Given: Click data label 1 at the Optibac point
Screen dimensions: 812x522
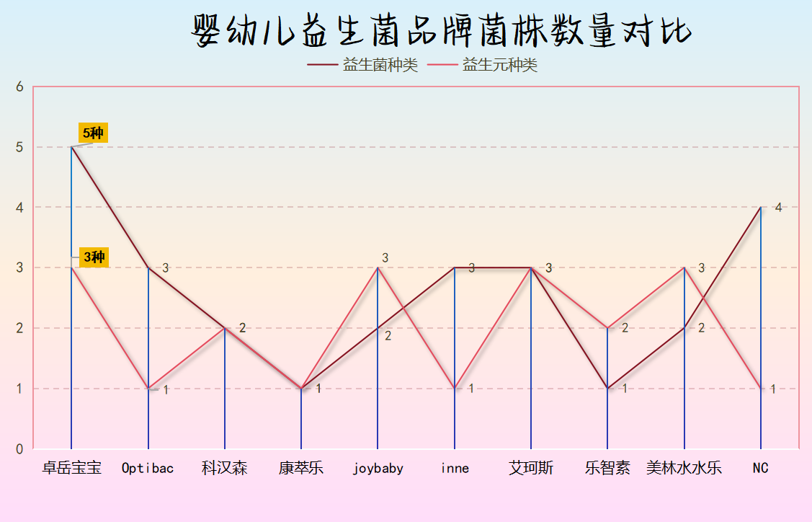Looking at the screenshot, I should tap(166, 390).
